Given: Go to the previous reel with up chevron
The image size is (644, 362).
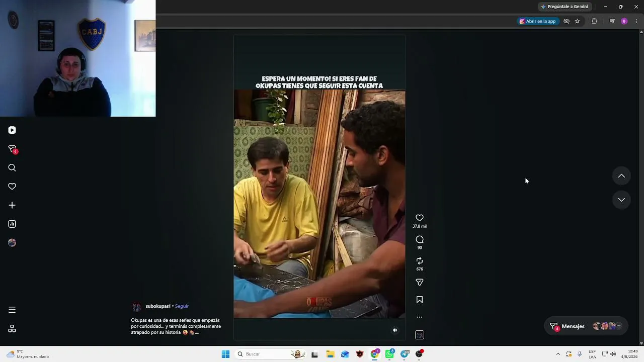Looking at the screenshot, I should click(x=621, y=176).
